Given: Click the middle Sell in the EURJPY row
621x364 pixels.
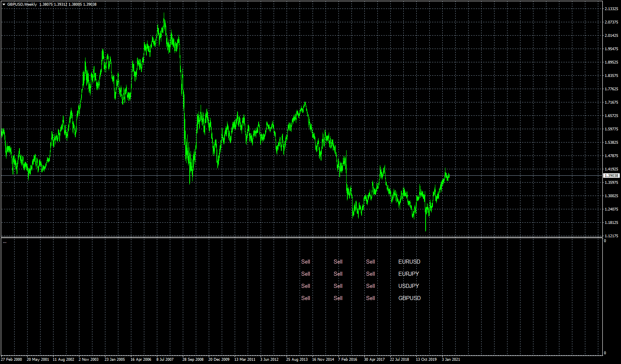Looking at the screenshot, I should tap(338, 274).
